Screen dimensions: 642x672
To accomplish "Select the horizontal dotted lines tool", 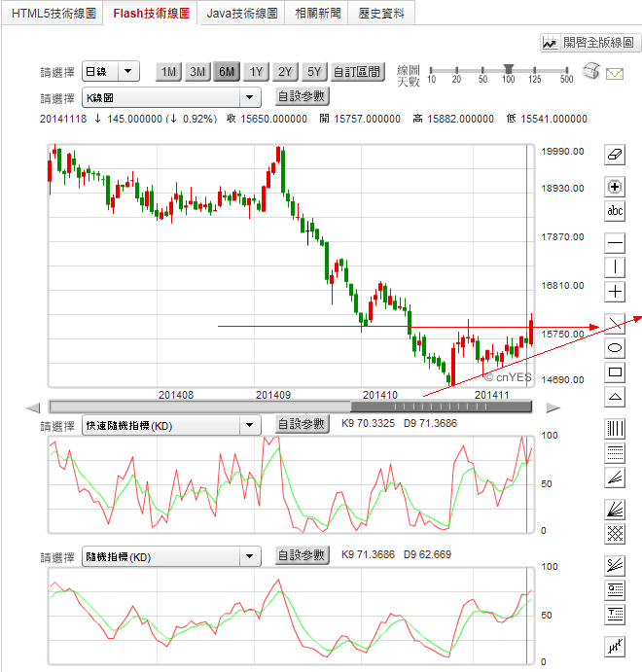I will [615, 452].
